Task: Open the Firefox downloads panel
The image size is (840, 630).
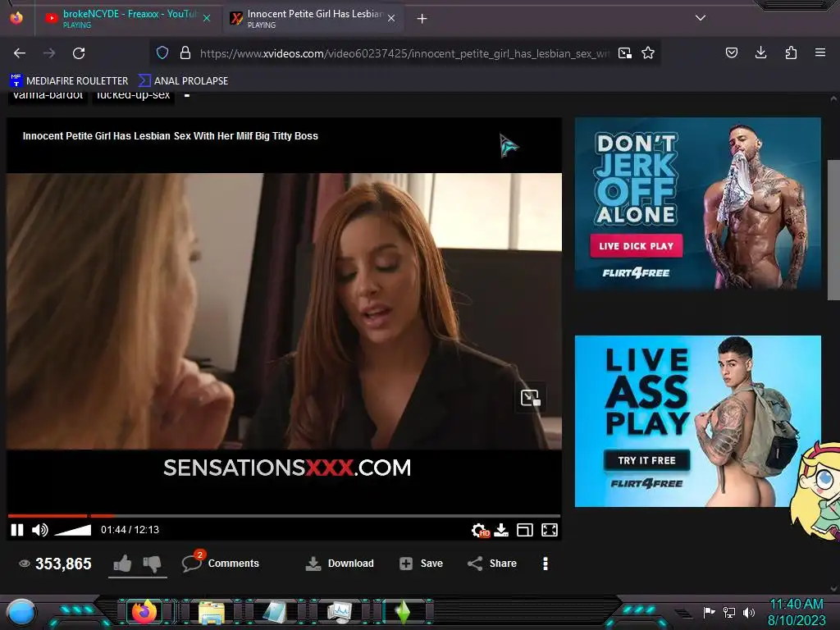Action: [x=760, y=52]
